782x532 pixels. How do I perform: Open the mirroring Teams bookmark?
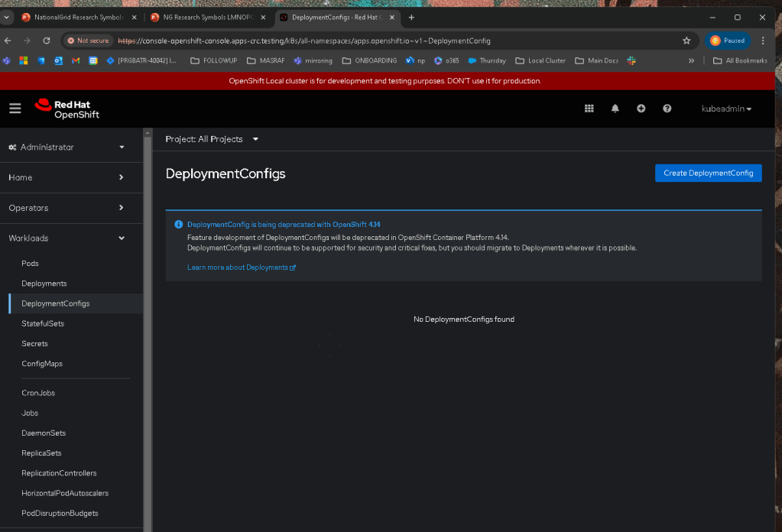(313, 60)
